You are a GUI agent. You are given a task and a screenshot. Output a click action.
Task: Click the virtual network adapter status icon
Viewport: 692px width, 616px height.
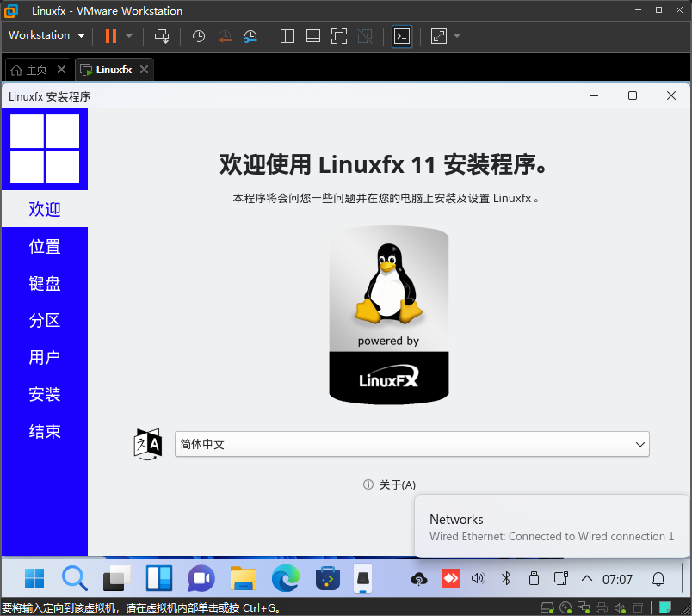[584, 607]
